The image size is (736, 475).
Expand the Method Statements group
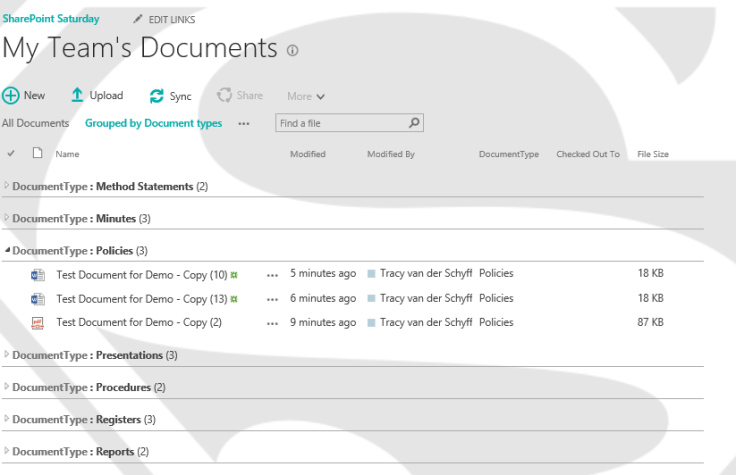8,186
